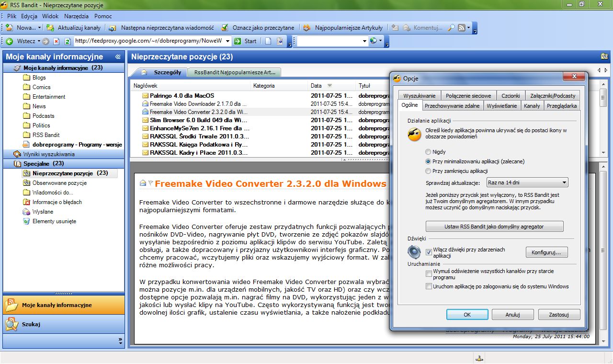The image size is (613, 364).
Task: Open Informacje o błędach error feed
Action: point(52,202)
